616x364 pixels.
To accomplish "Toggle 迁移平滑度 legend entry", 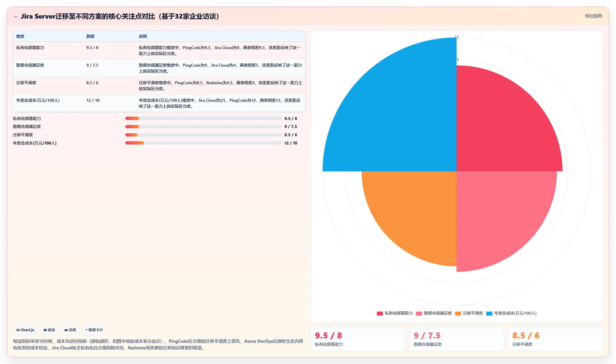I will click(x=469, y=313).
